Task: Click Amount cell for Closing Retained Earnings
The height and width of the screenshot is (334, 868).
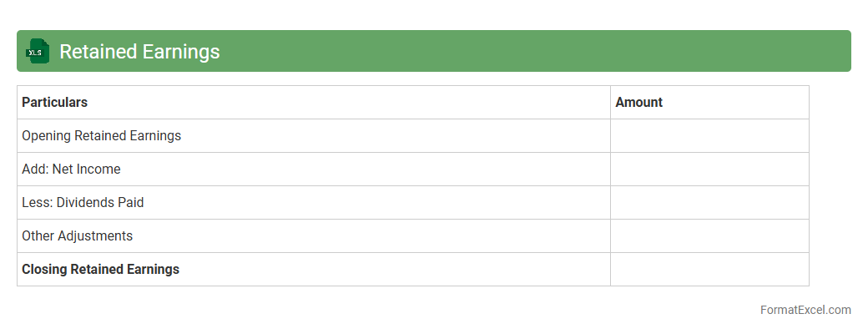Action: tap(709, 269)
